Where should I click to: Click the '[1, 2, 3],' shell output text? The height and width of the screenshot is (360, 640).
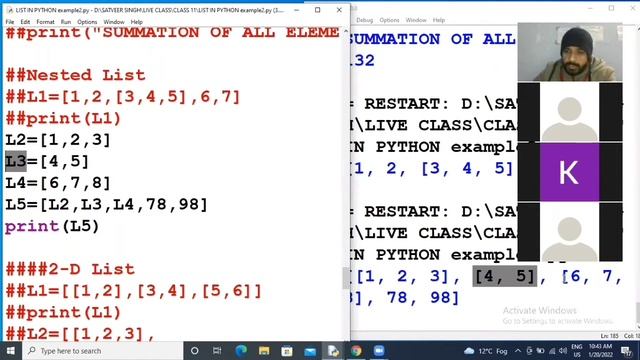(408, 277)
